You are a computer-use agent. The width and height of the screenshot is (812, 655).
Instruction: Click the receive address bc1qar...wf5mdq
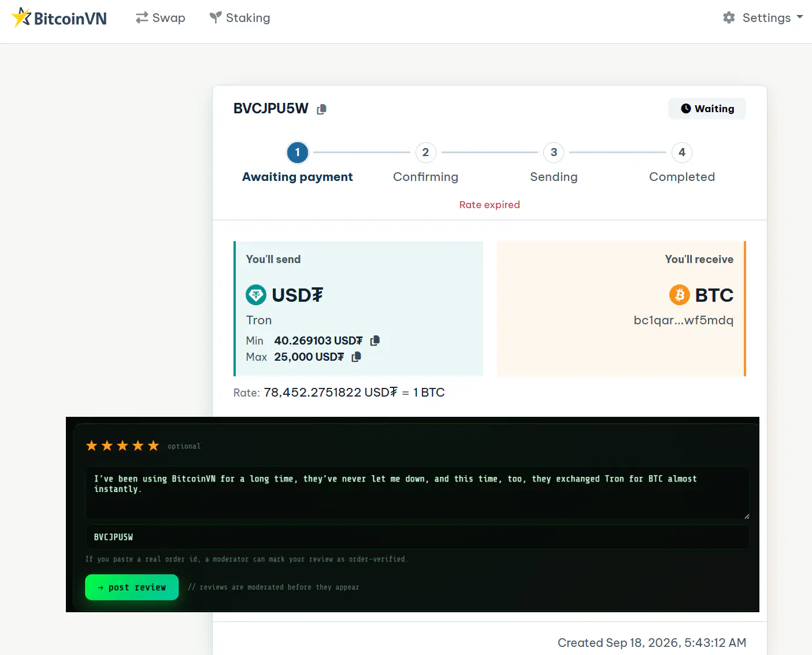coord(684,320)
